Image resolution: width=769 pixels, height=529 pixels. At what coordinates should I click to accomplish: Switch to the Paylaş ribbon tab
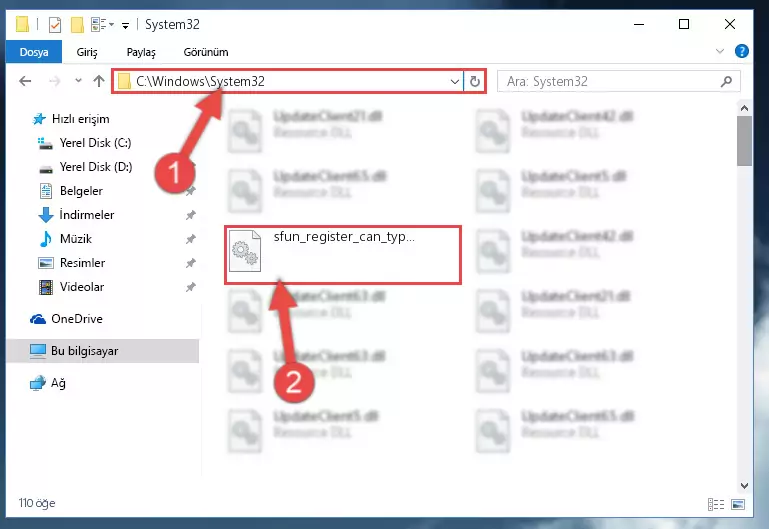141,52
